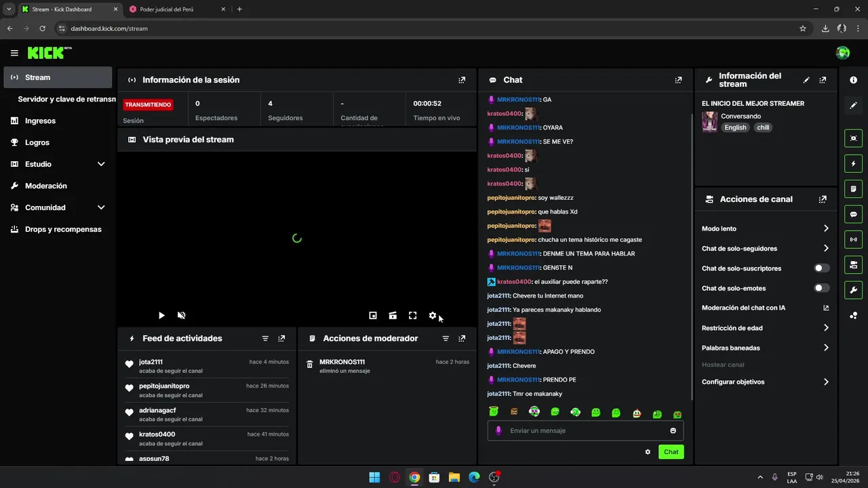Image resolution: width=868 pixels, height=488 pixels.
Task: Pop out the Acciones de canal panel
Action: pyautogui.click(x=823, y=199)
